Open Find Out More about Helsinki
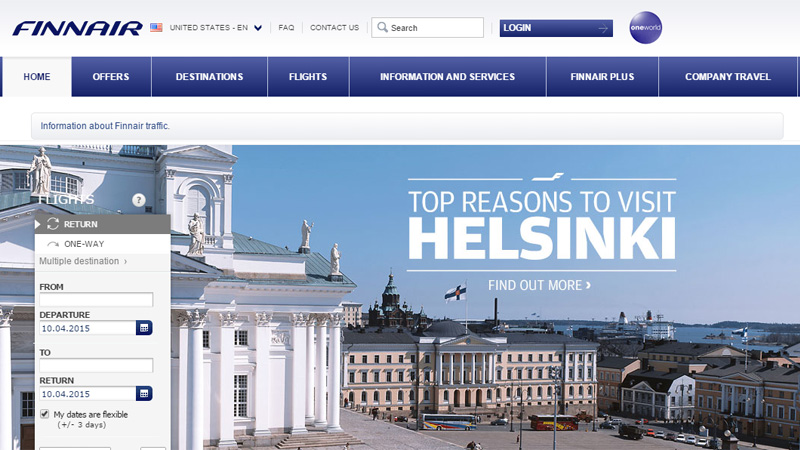Image resolution: width=800 pixels, height=450 pixels. tap(539, 285)
